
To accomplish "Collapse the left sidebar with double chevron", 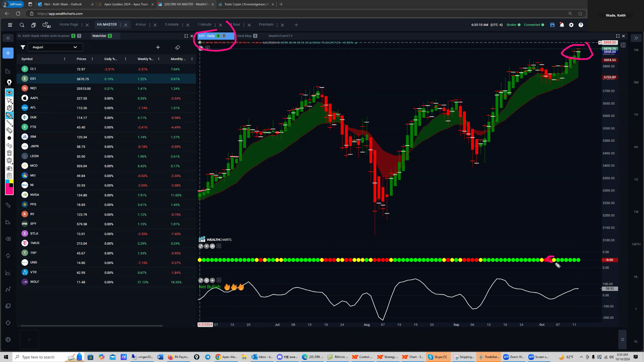I will (8, 38).
